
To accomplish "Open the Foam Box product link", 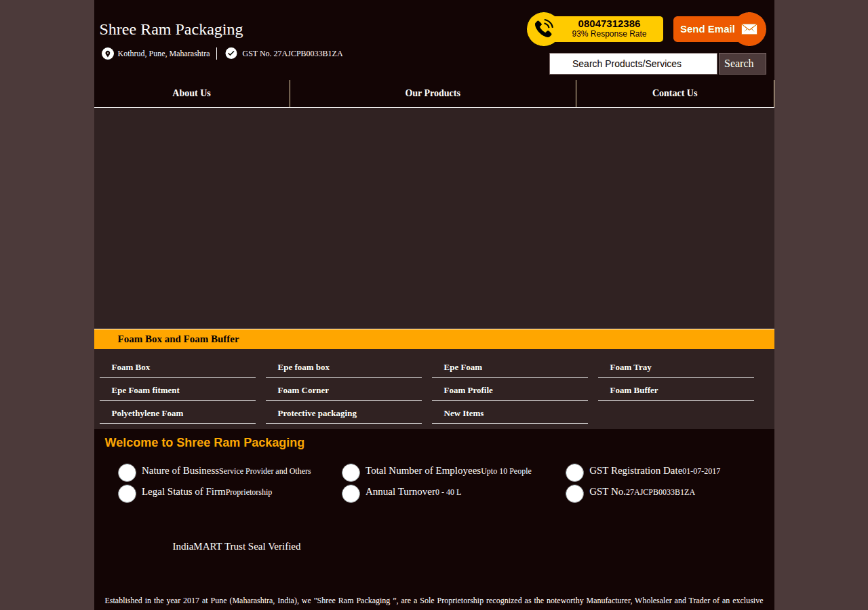I will pyautogui.click(x=131, y=367).
